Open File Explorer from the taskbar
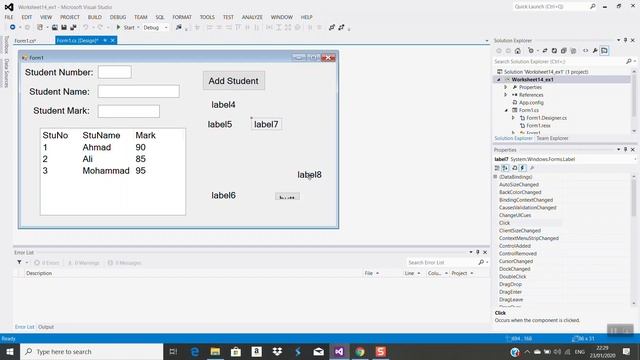This screenshot has width=640, height=360. [215, 351]
